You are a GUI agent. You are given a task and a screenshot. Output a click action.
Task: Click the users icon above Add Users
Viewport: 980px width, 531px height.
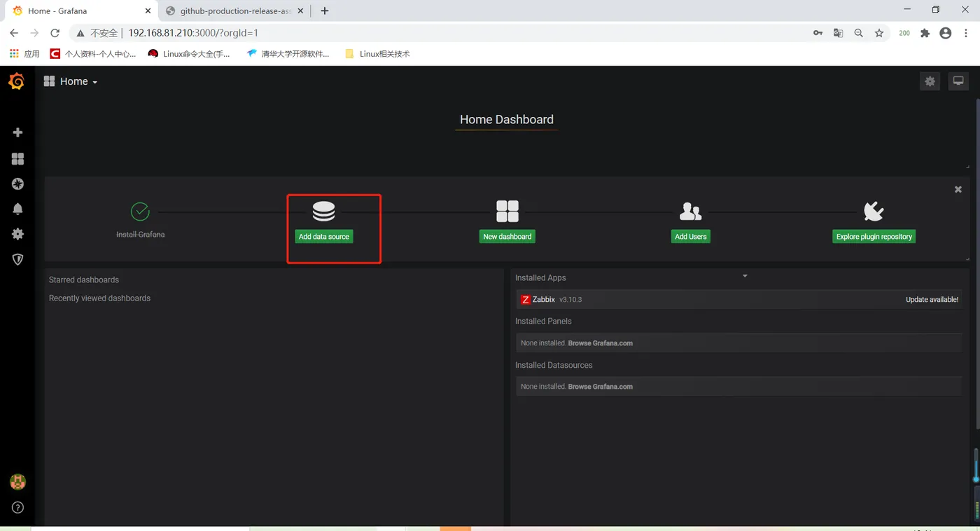(x=690, y=211)
